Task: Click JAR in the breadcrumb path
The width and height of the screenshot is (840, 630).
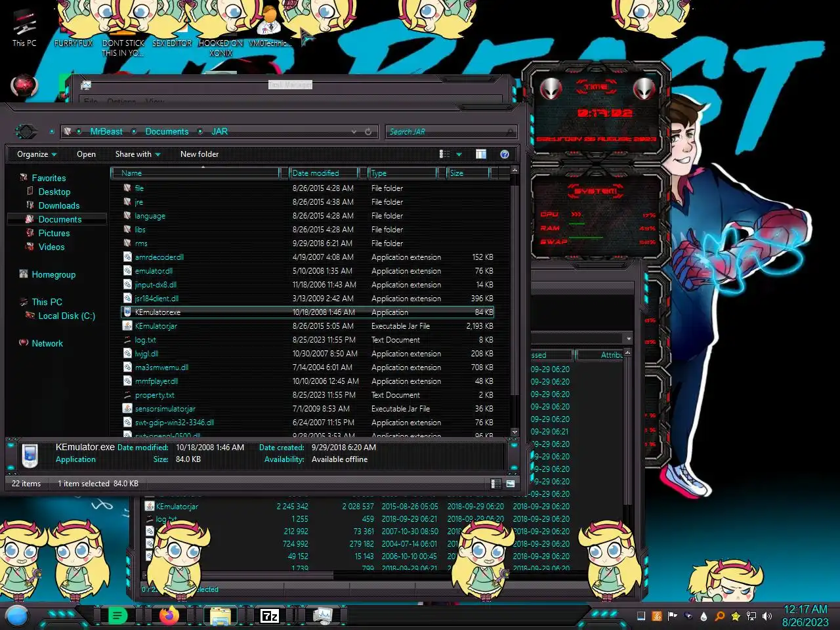Action: (219, 132)
